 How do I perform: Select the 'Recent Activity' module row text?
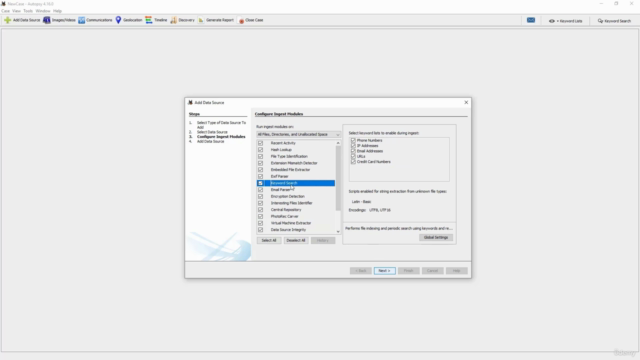[x=283, y=143]
